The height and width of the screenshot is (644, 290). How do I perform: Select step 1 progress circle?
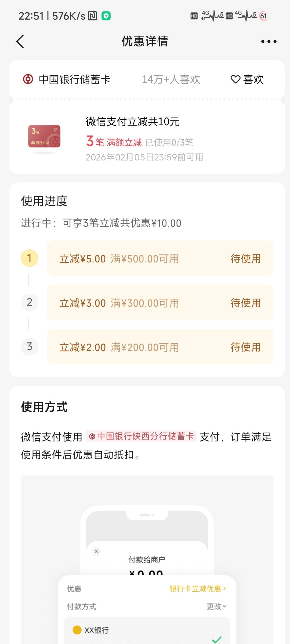point(30,258)
